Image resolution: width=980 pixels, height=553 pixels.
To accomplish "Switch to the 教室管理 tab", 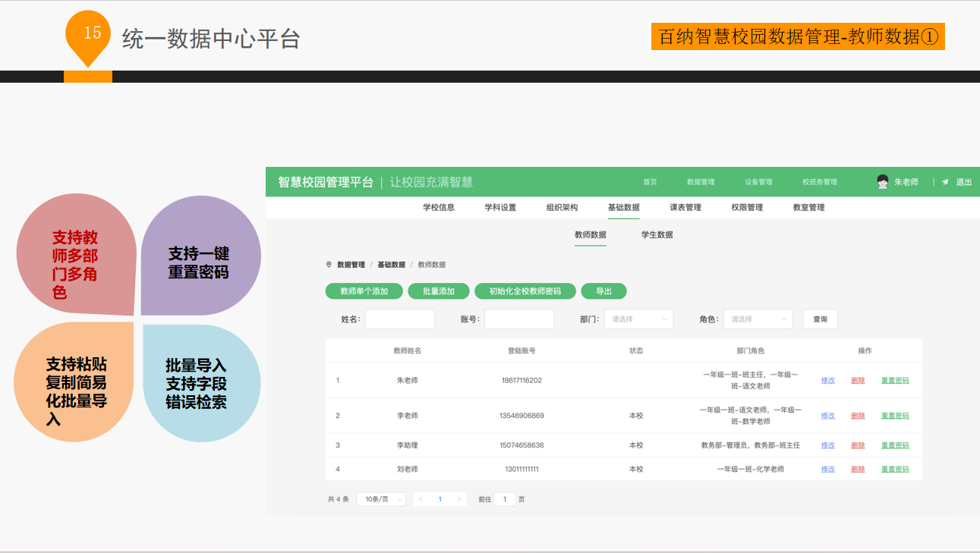I will (808, 207).
